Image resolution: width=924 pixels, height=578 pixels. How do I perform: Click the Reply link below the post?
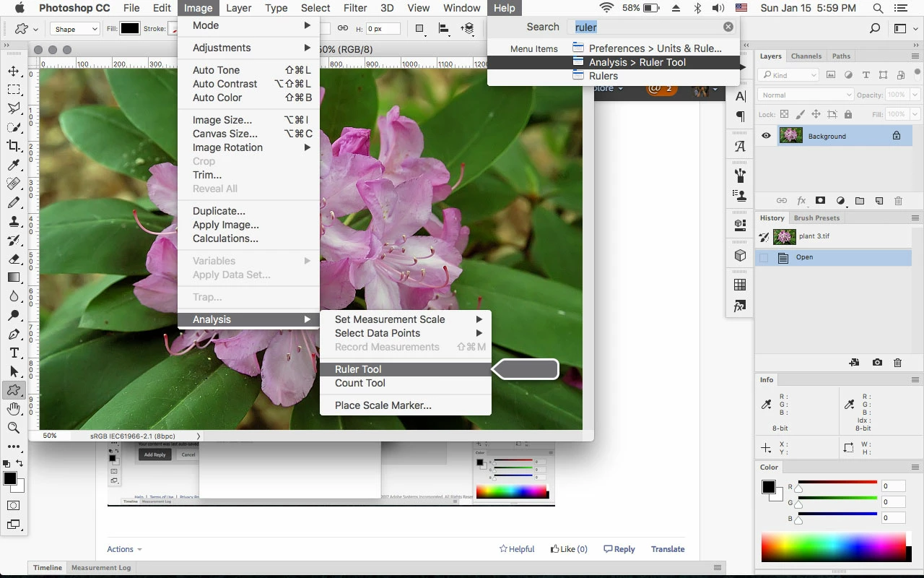[x=619, y=549]
